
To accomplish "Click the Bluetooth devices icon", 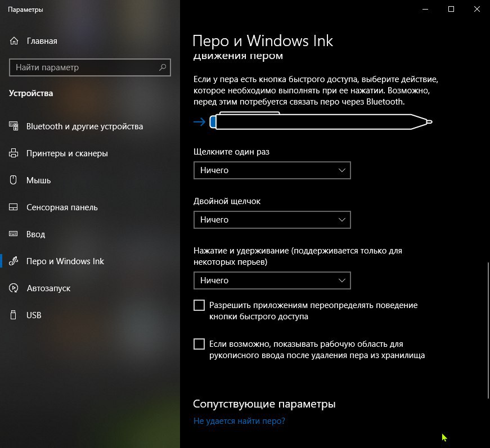I will 14,126.
